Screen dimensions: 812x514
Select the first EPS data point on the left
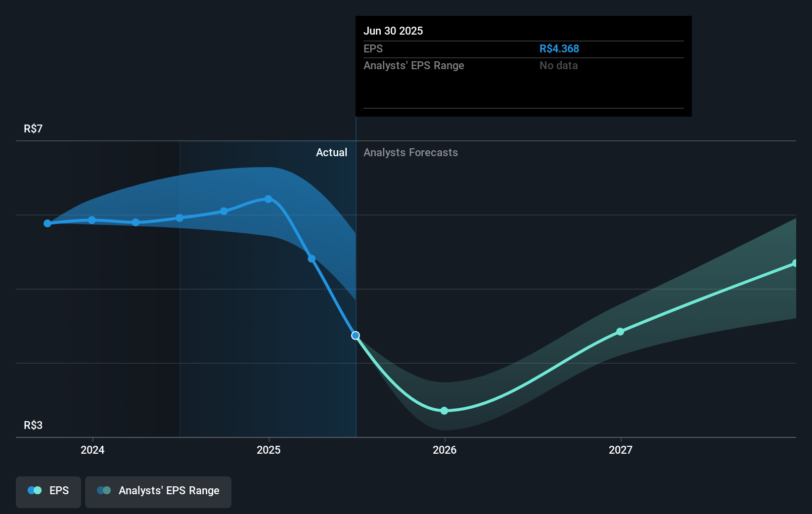point(47,223)
